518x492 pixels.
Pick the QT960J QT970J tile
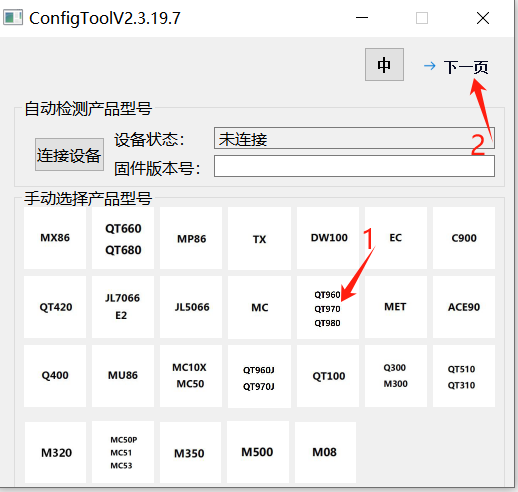coord(259,376)
